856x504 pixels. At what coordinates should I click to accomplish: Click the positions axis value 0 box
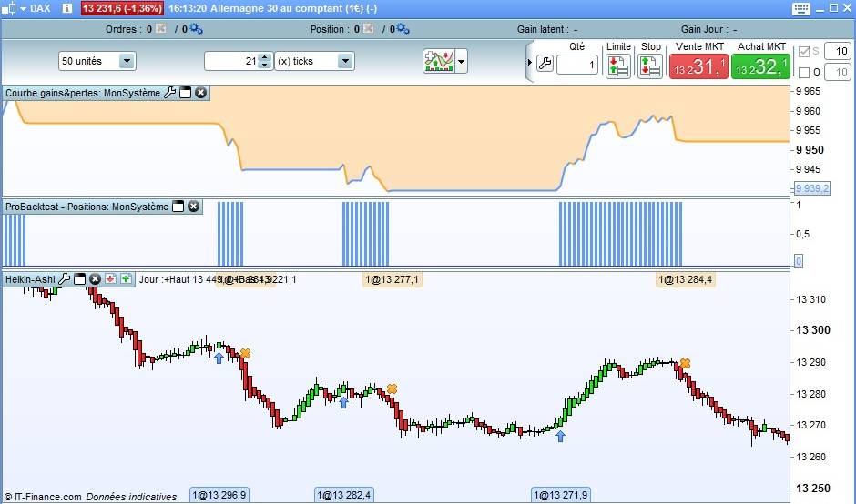click(798, 261)
